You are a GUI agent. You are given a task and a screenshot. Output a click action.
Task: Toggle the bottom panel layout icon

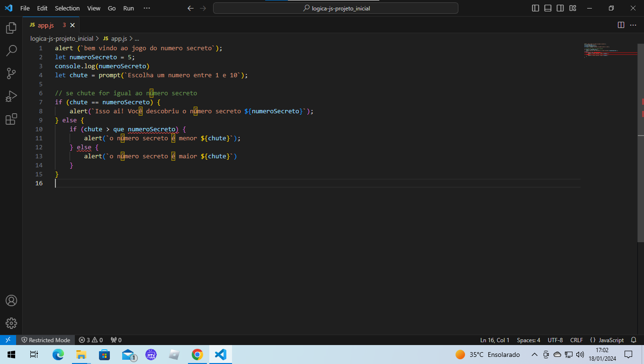(x=548, y=8)
